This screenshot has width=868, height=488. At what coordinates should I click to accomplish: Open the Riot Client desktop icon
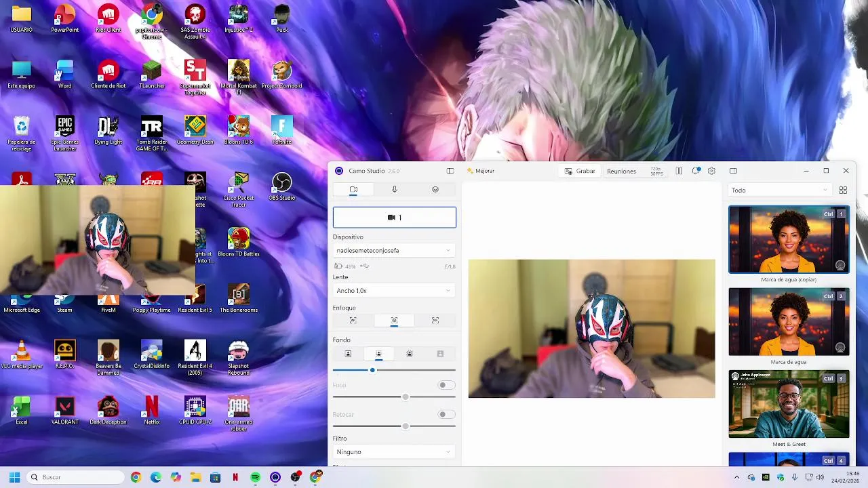108,18
